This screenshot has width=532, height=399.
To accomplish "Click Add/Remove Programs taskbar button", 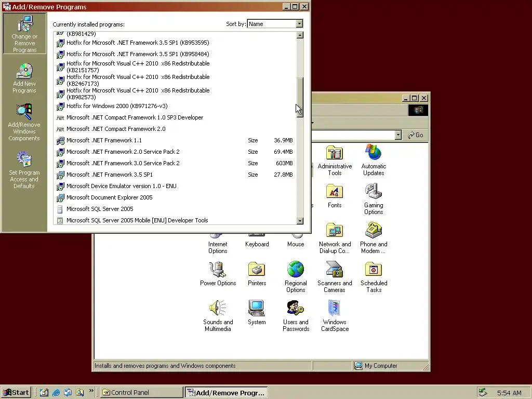I will pyautogui.click(x=227, y=393).
